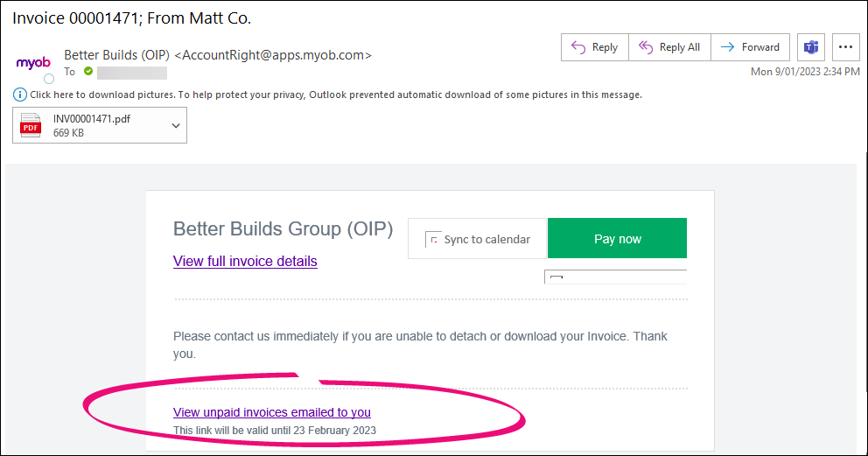This screenshot has height=456, width=868.
Task: Click the placeholder image box below Pay now
Action: 616,277
